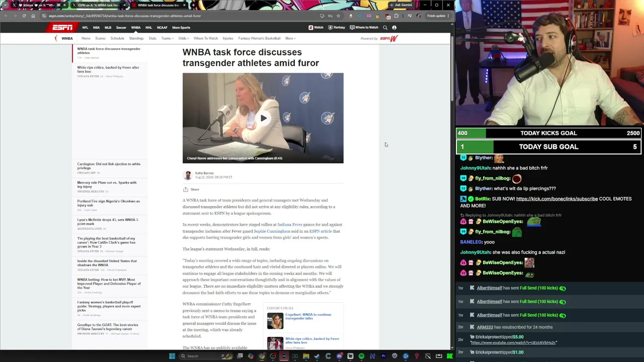Expand the More Sports menu
Viewport: 644px width, 362px height.
pyautogui.click(x=181, y=28)
